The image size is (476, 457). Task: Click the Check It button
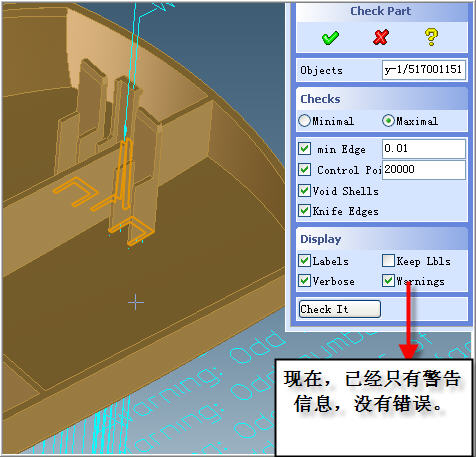coord(340,309)
